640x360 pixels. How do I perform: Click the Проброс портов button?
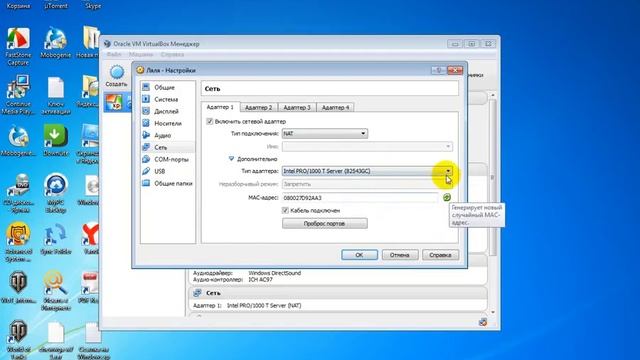point(324,223)
